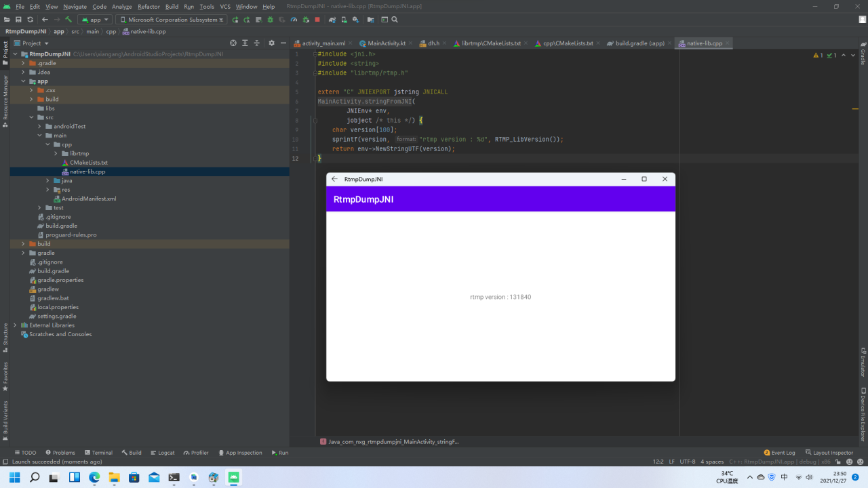
Task: Click the red Stop button icon
Action: [317, 20]
